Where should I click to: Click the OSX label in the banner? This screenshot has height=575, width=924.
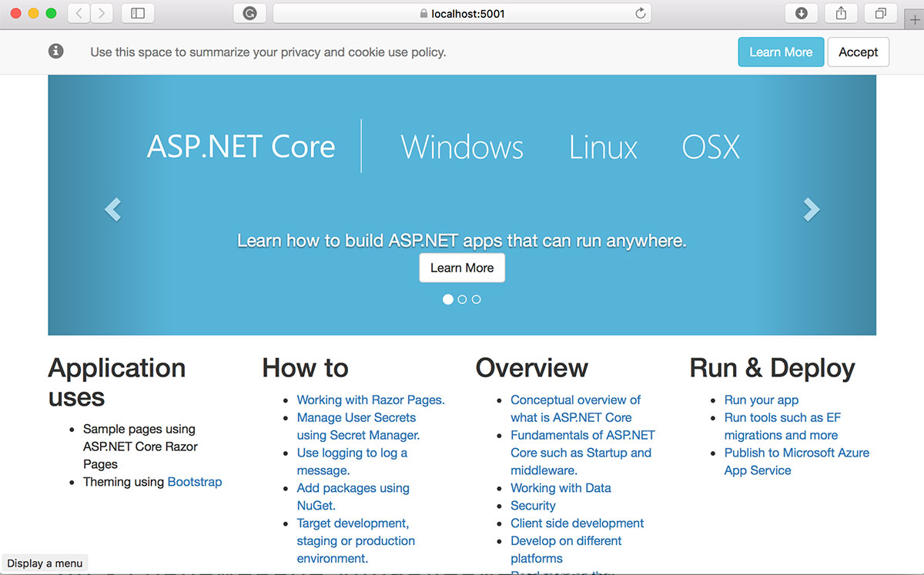pos(711,146)
